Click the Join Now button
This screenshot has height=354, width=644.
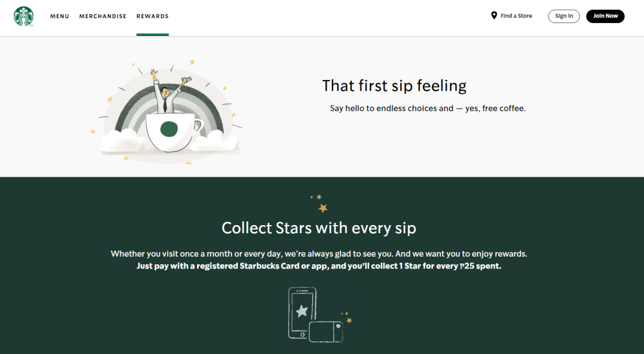point(606,16)
